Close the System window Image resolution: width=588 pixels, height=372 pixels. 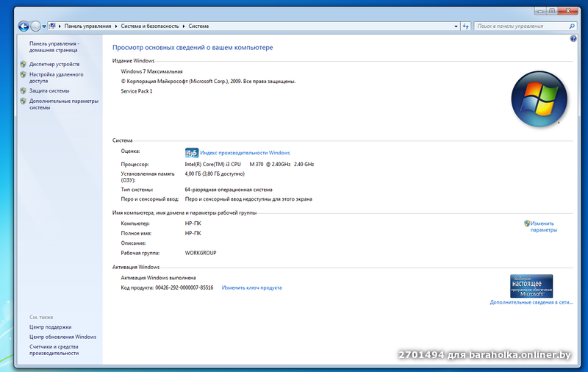[x=567, y=11]
